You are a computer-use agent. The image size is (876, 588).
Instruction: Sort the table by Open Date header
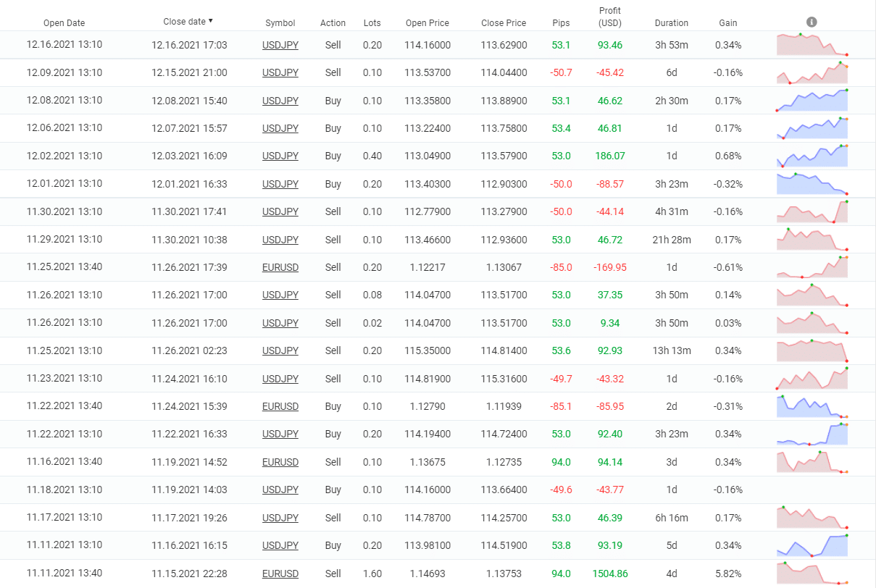(64, 23)
